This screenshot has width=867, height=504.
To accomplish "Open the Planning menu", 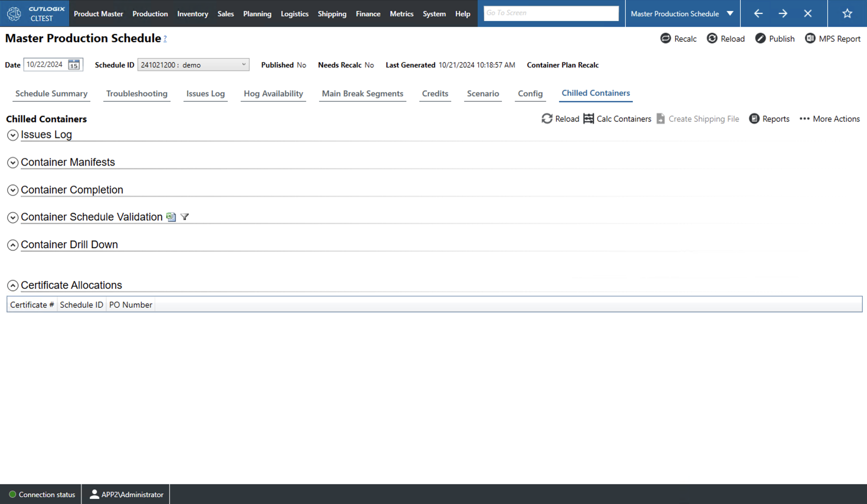I will [257, 14].
